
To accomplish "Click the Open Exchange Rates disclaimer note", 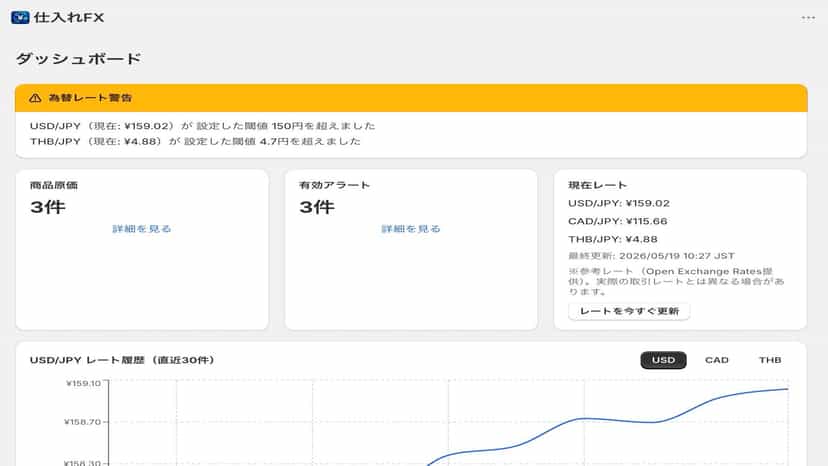I will [676, 281].
